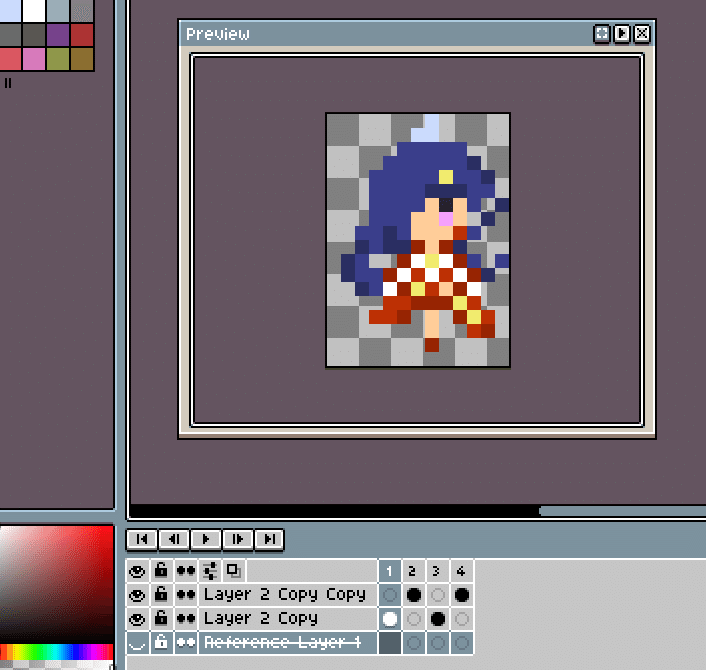Go to the first frame button
706x670 pixels.
[142, 539]
